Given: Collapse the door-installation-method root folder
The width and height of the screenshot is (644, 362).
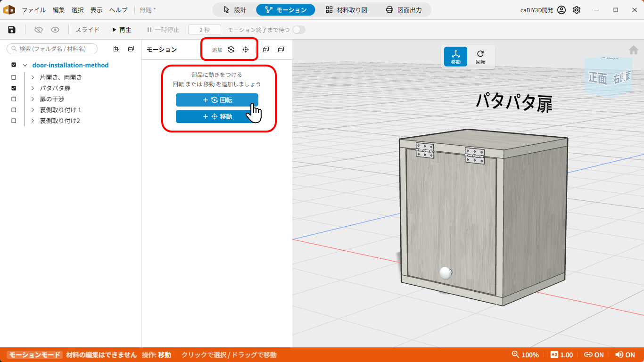Looking at the screenshot, I should click(x=25, y=65).
